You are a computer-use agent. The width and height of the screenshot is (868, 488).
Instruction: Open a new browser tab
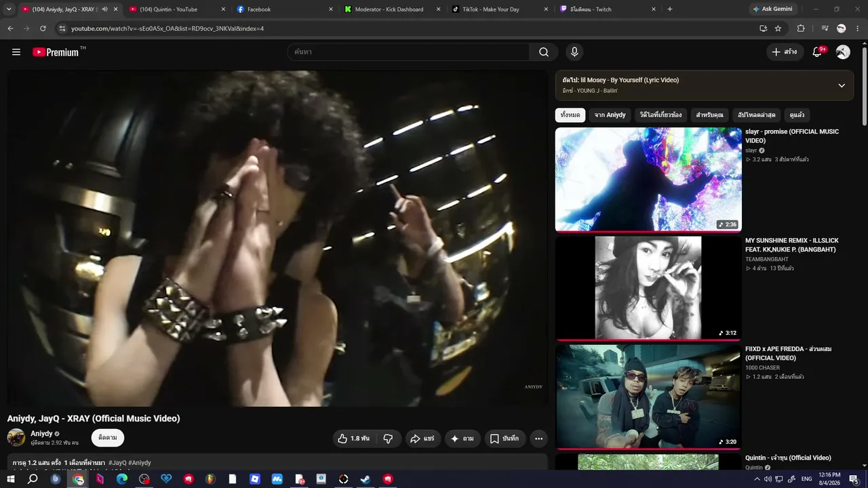[670, 9]
